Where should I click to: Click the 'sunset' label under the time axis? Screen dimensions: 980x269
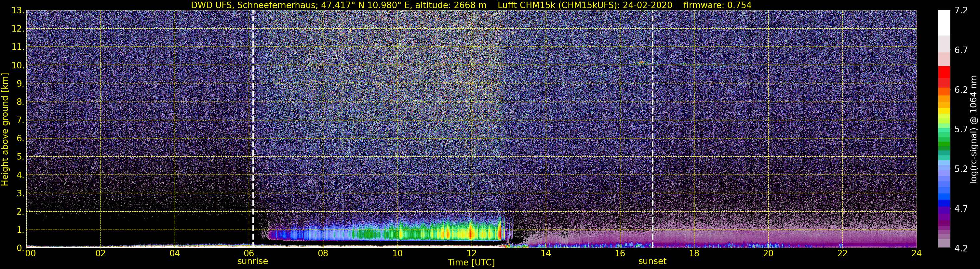pos(652,262)
